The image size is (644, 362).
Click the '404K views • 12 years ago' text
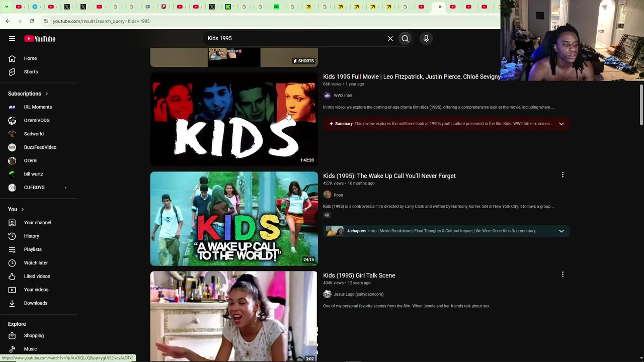point(347,283)
